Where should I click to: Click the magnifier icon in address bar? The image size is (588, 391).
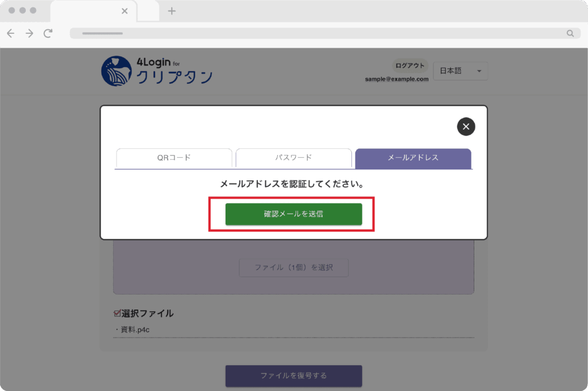(x=570, y=33)
